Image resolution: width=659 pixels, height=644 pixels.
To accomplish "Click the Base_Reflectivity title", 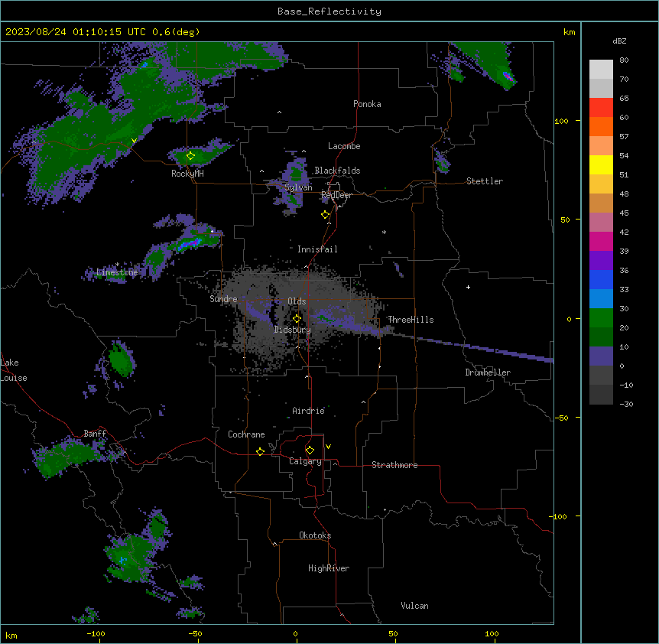I will [329, 11].
